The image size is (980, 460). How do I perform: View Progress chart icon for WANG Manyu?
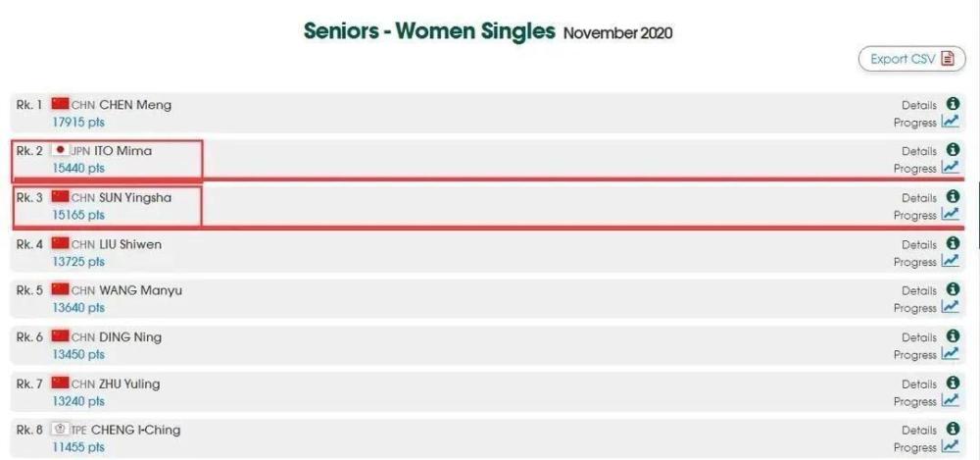(x=951, y=307)
